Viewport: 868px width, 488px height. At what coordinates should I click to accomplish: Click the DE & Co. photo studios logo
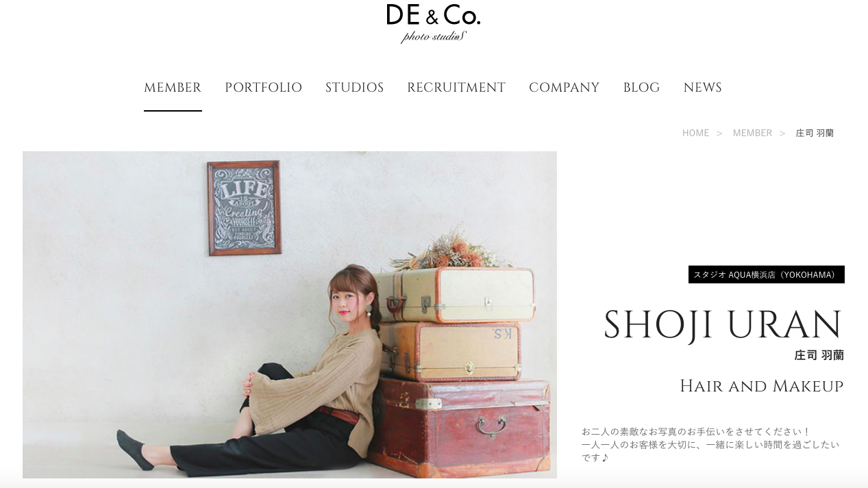point(433,23)
